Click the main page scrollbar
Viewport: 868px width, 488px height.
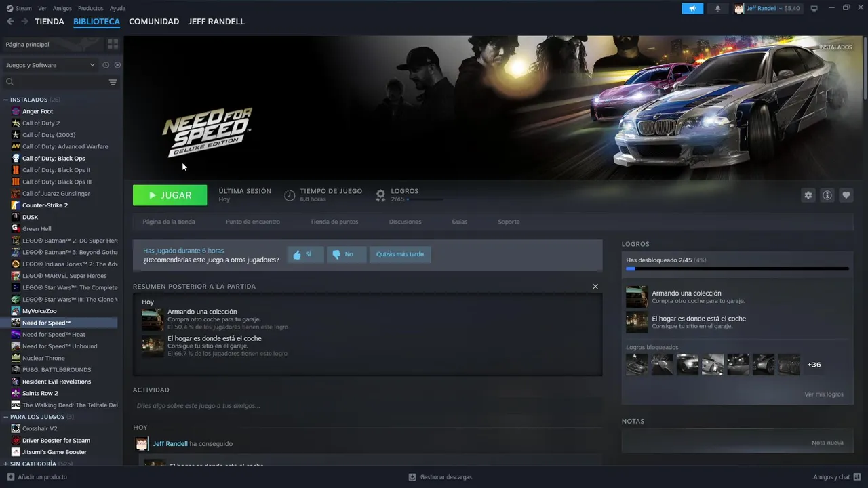(865, 68)
